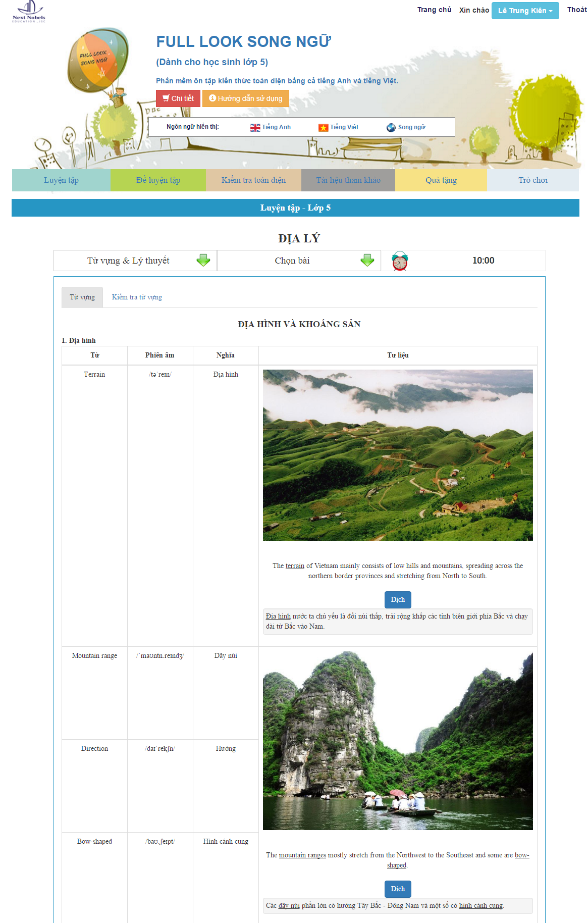Expand the Chọn bài lesson dropdown

click(x=299, y=261)
